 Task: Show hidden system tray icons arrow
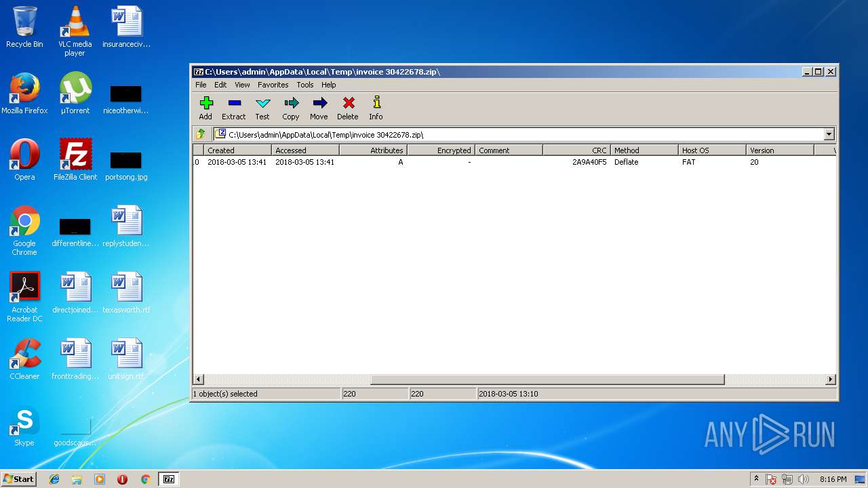(756, 479)
